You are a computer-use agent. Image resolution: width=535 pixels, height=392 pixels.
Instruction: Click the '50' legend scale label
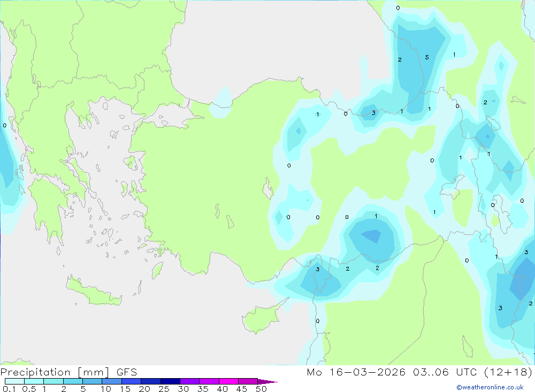click(x=262, y=389)
